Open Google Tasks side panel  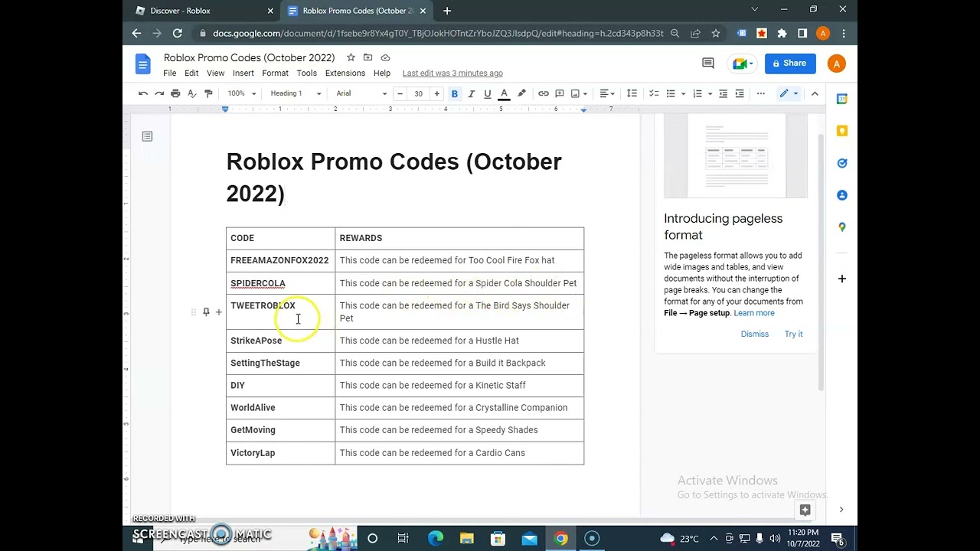[842, 163]
